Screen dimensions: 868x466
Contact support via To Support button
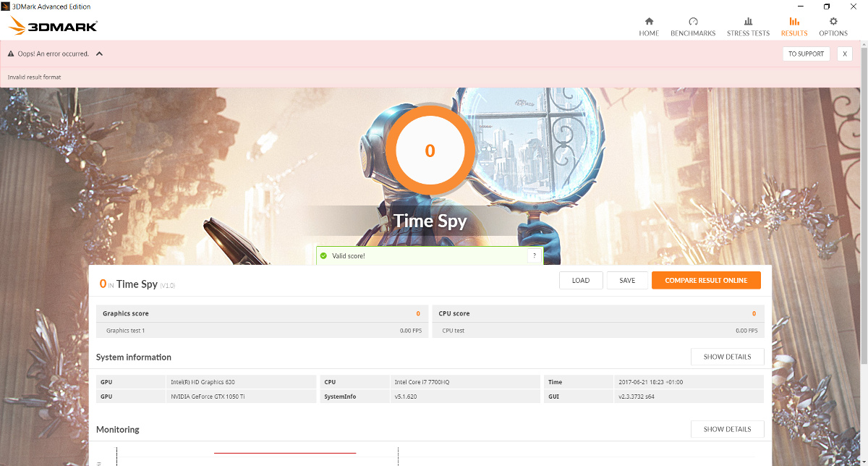point(806,54)
